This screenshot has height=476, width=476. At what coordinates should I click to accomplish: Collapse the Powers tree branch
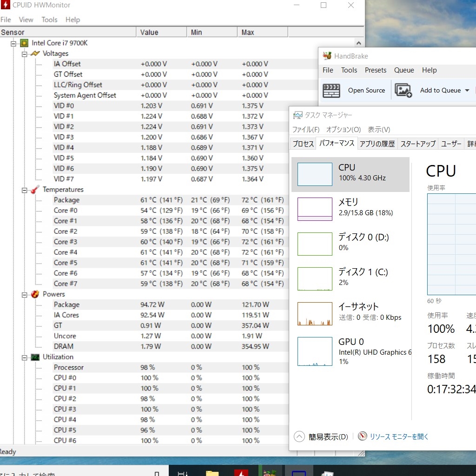pos(24,295)
